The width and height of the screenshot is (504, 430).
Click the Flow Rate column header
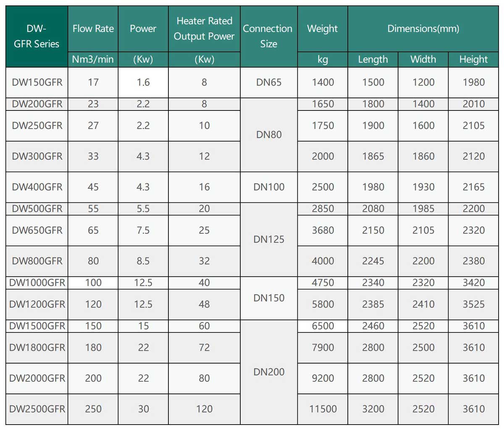tap(93, 29)
